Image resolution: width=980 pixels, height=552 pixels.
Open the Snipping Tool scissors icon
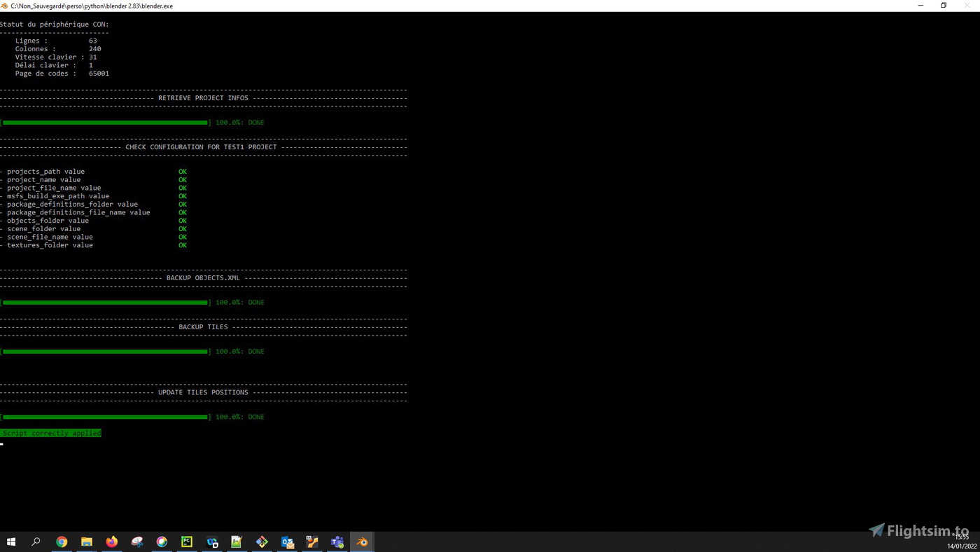(x=137, y=541)
